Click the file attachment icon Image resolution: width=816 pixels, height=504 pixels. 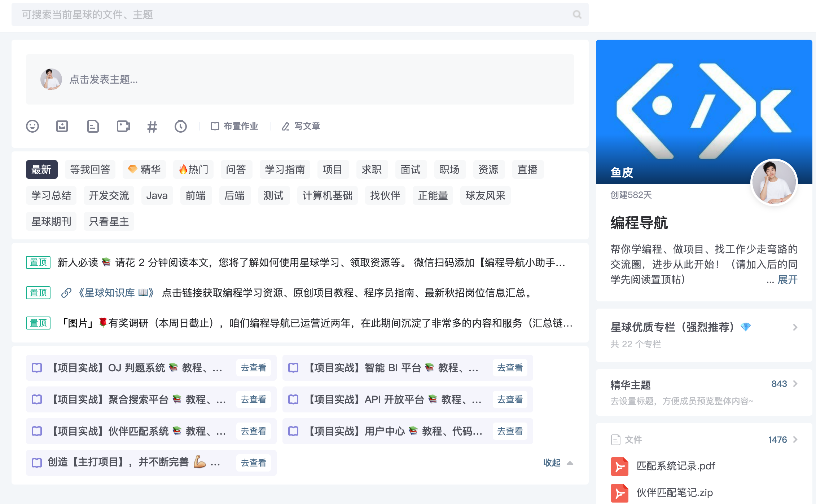coord(93,126)
